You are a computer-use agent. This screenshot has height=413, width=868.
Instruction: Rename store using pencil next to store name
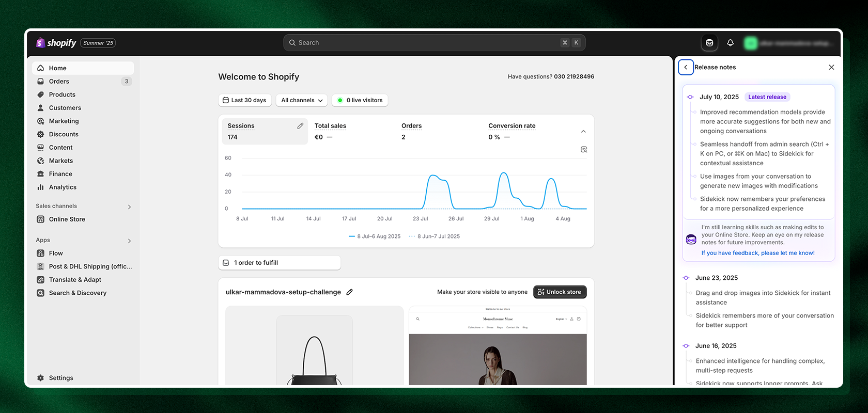point(349,292)
